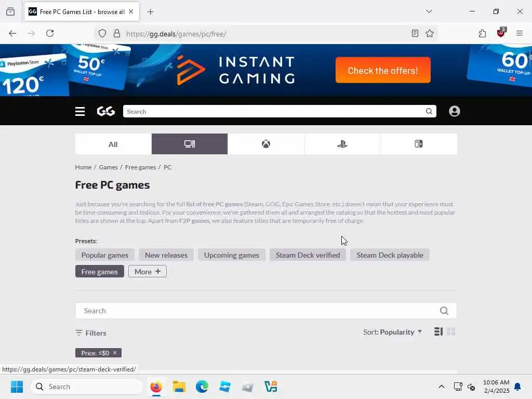
Task: Select the Xbox platform tab
Action: pos(266,144)
